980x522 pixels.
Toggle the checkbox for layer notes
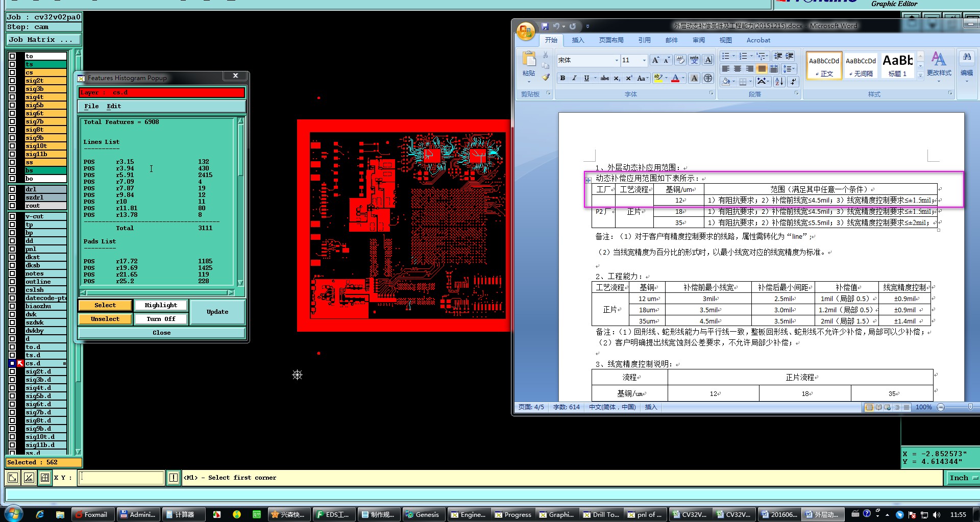coord(12,274)
